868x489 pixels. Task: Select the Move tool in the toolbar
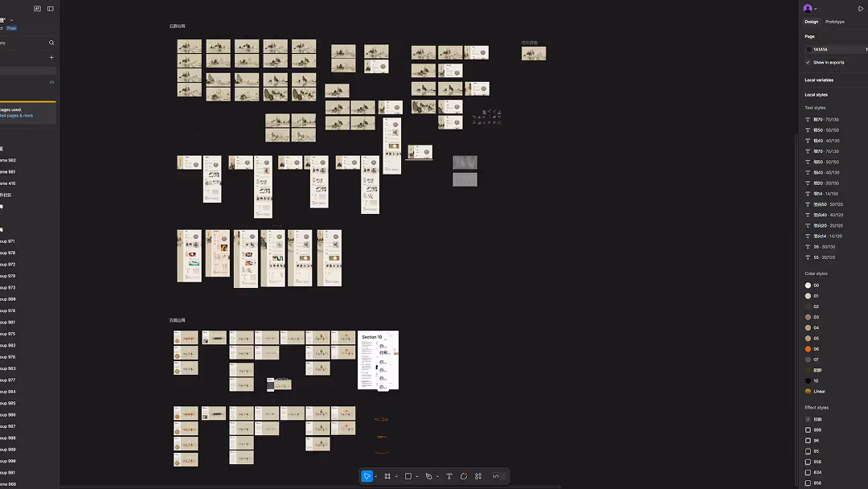(x=367, y=475)
